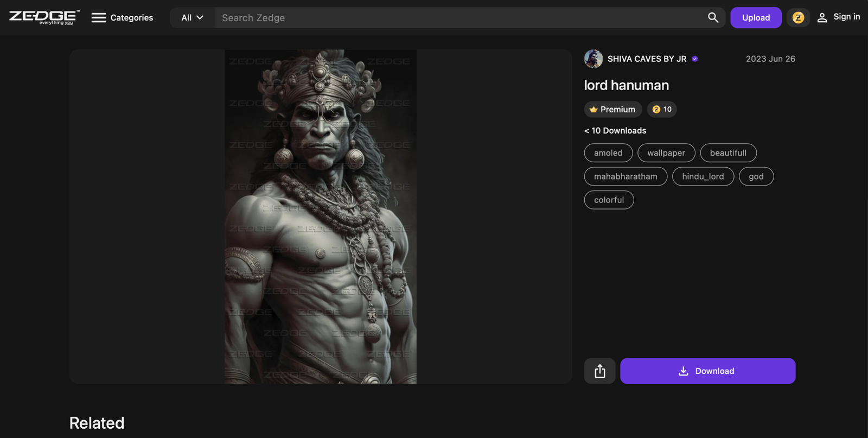Click Sign in link
Image resolution: width=868 pixels, height=438 pixels.
coord(838,17)
